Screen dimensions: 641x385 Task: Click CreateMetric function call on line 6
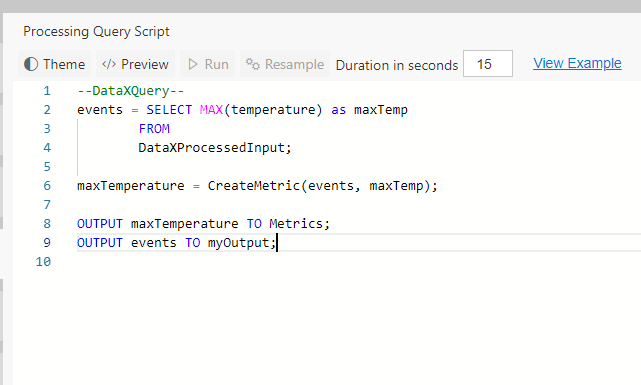[x=253, y=186]
